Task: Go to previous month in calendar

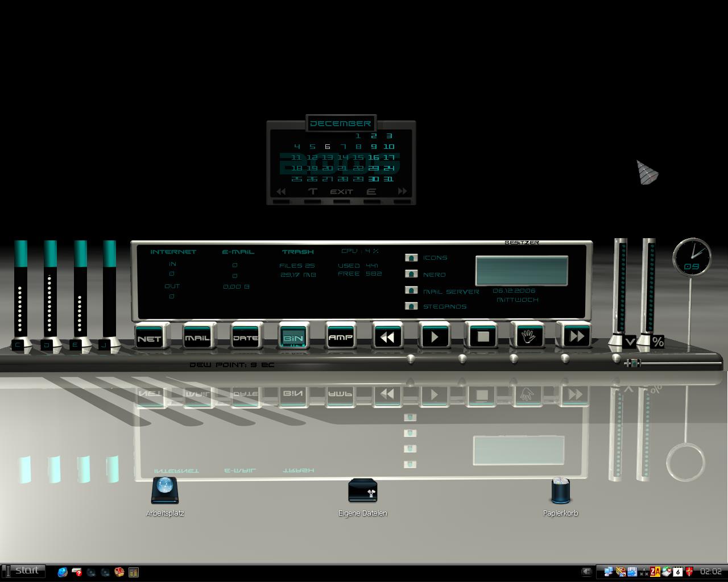Action: pos(281,192)
